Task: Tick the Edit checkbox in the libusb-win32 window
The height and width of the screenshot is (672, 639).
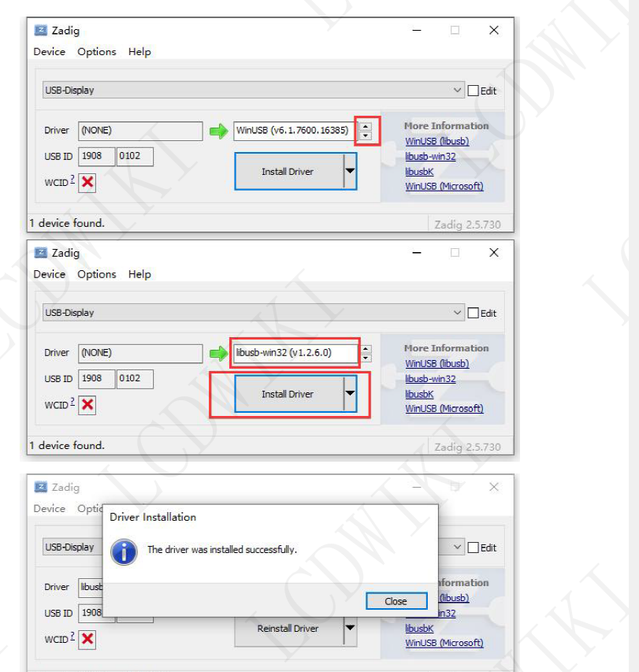Action: tap(473, 313)
